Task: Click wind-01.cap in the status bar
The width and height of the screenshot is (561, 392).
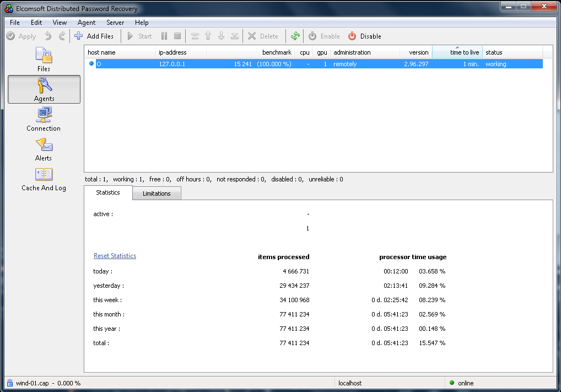Action: tap(32, 383)
